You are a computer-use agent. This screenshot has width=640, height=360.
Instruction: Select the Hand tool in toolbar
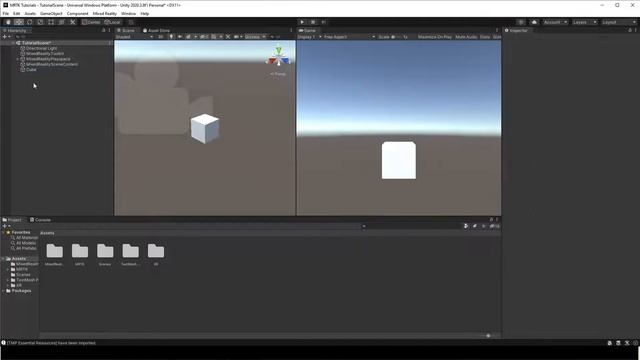click(x=8, y=22)
